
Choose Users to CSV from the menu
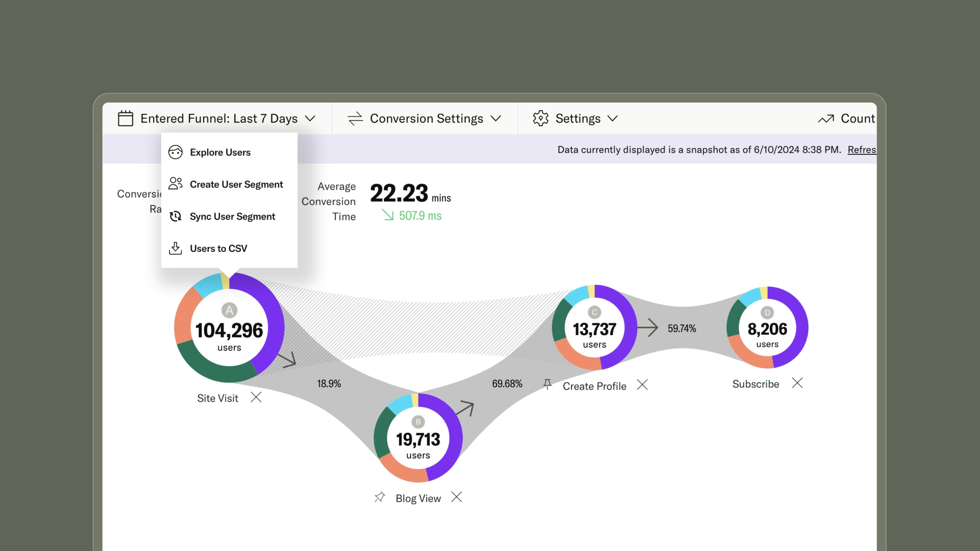click(219, 248)
